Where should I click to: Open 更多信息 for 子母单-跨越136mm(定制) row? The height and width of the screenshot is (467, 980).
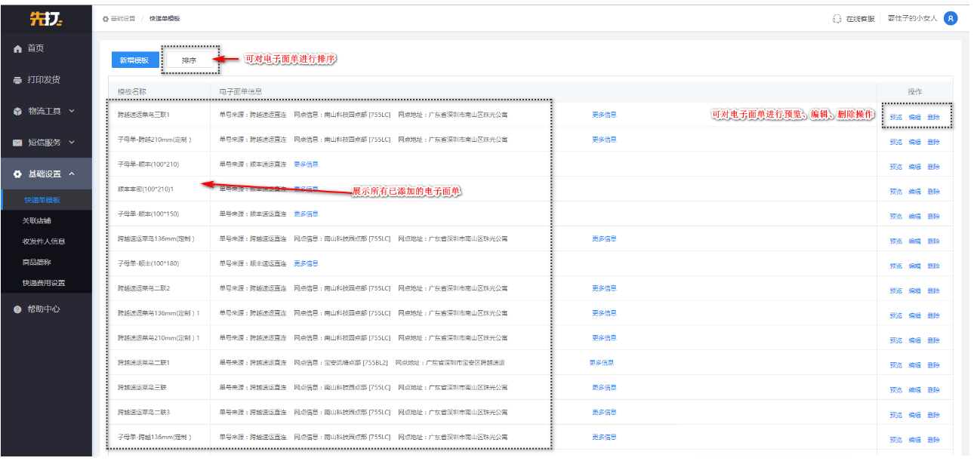click(604, 438)
